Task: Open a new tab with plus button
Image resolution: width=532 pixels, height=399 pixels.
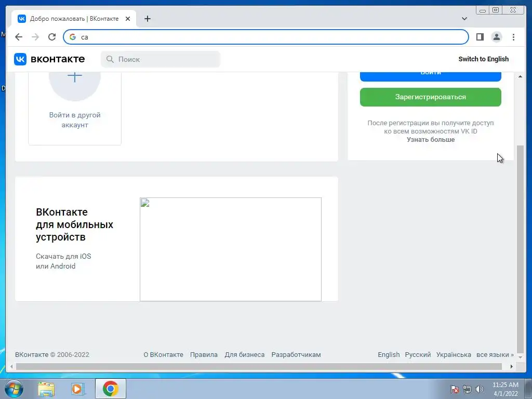Action: (147, 19)
